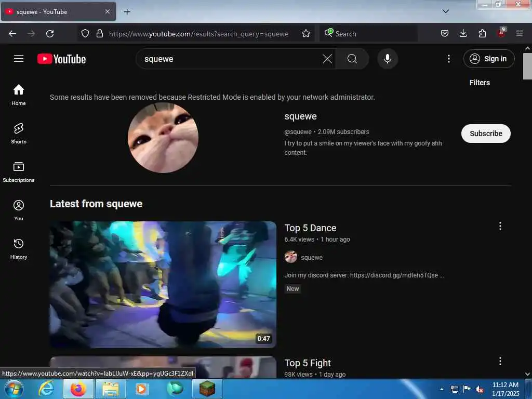Select the squewe - YouTube tab

tap(58, 11)
